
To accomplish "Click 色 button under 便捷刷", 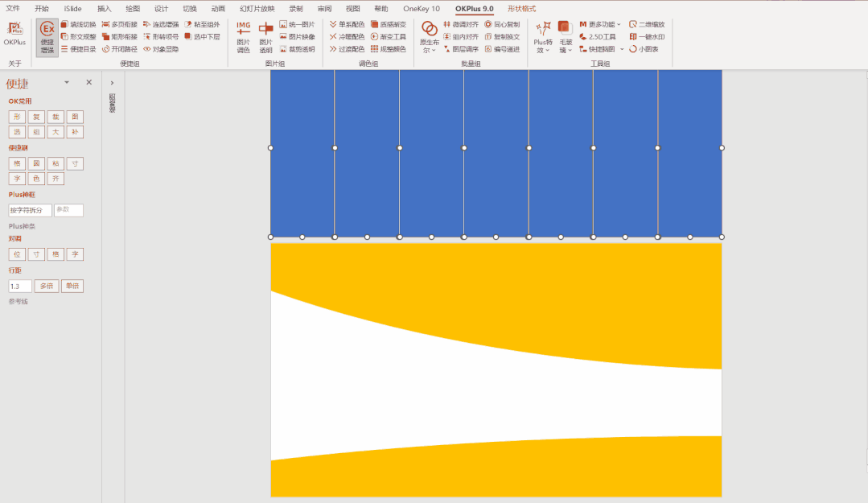I will 36,179.
